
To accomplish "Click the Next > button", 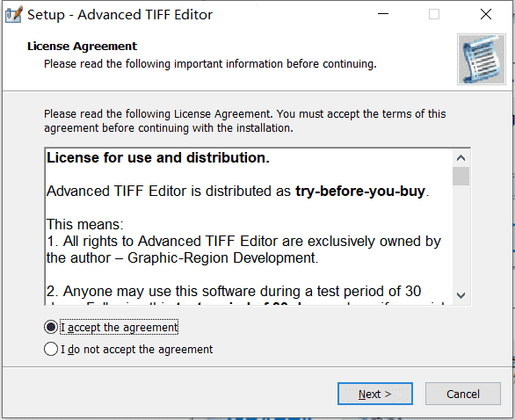I will [375, 394].
